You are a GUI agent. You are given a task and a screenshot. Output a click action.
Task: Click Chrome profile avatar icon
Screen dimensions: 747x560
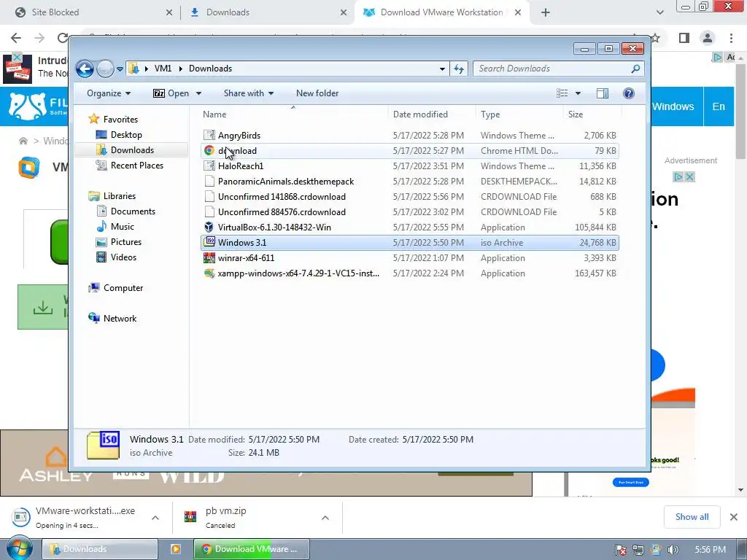(708, 38)
